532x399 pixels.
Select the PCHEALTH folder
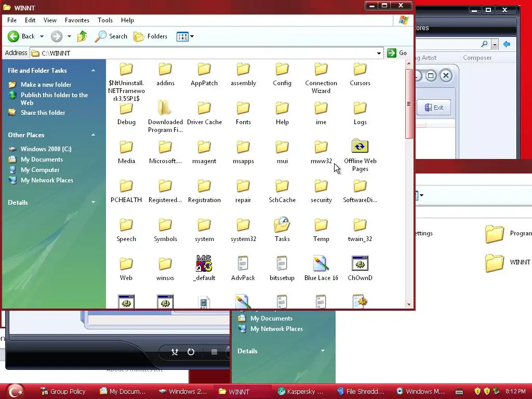click(x=126, y=191)
